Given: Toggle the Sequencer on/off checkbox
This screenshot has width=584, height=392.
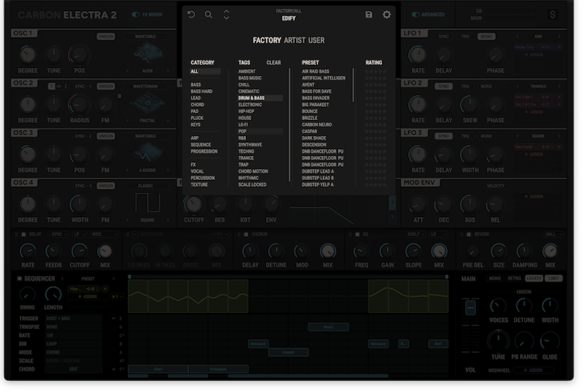Looking at the screenshot, I should [19, 279].
